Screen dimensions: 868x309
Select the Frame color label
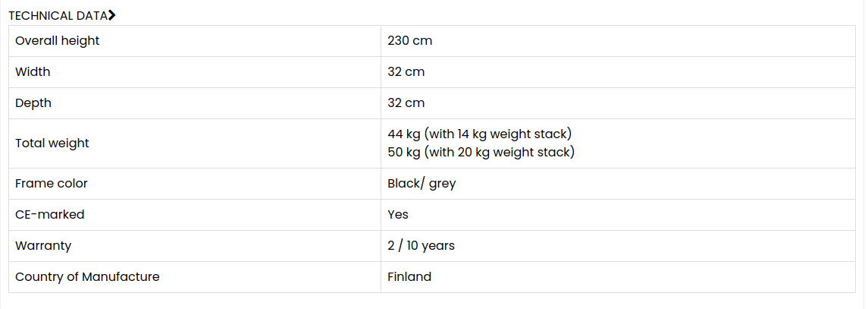coord(52,184)
